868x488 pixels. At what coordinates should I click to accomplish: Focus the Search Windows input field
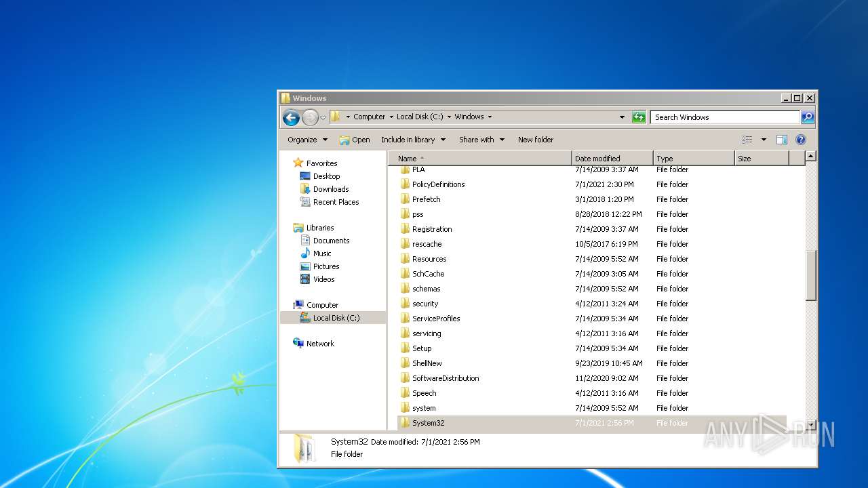[x=725, y=117]
